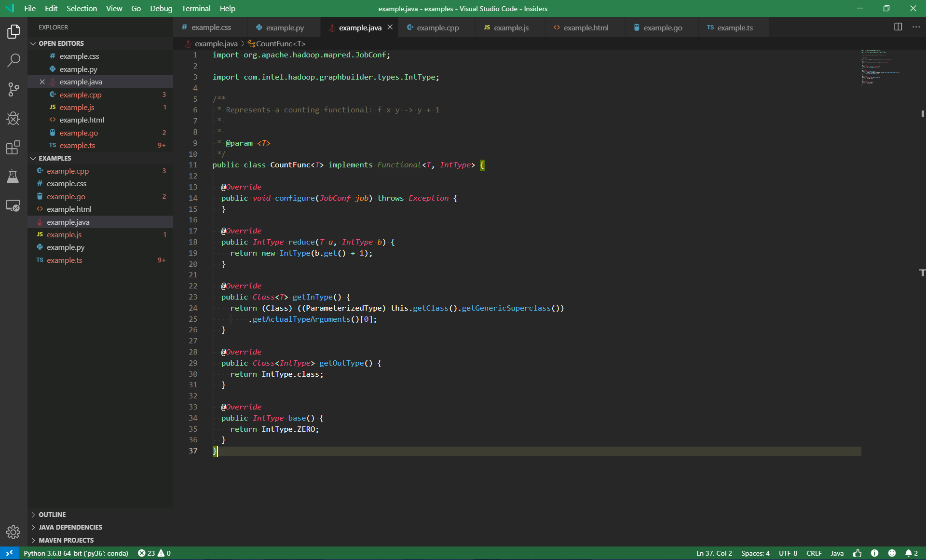Expand the MAVEN PROJECTS section

point(66,540)
